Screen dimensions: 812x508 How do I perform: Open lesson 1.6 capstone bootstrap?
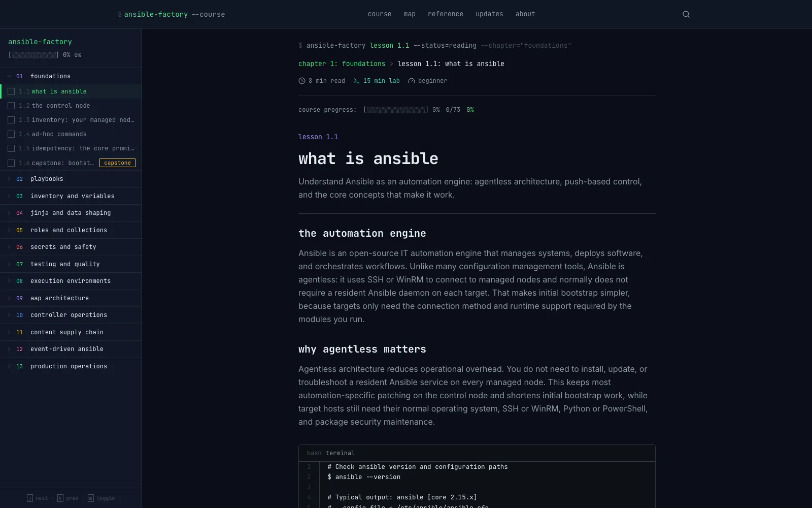pos(71,163)
